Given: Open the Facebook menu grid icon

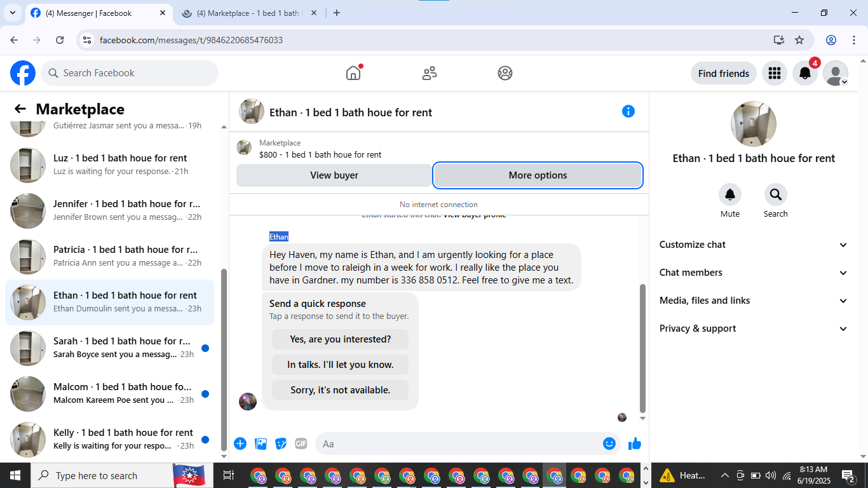Looking at the screenshot, I should click(x=775, y=73).
